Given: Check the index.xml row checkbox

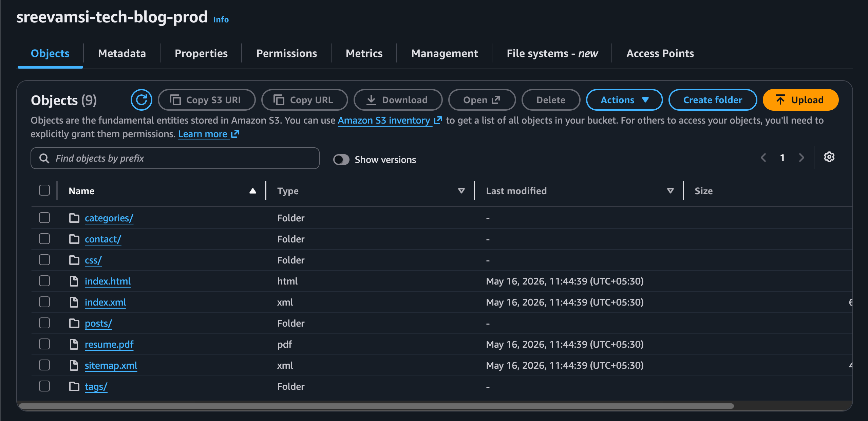Looking at the screenshot, I should pyautogui.click(x=44, y=302).
